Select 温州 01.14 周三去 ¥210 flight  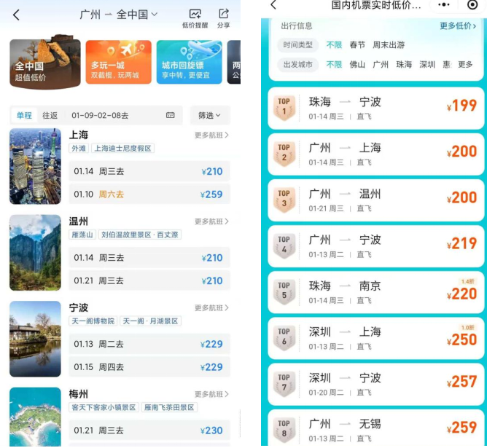149,257
